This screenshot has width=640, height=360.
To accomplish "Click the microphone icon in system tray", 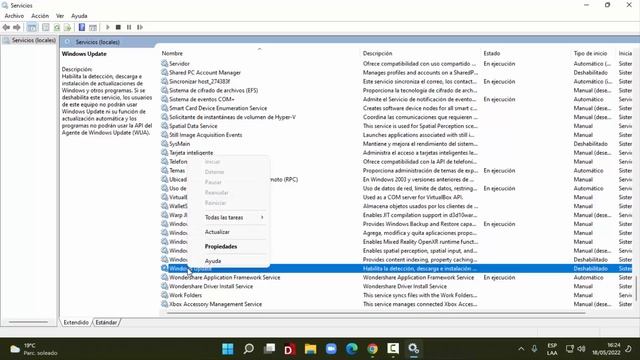I will (534, 349).
